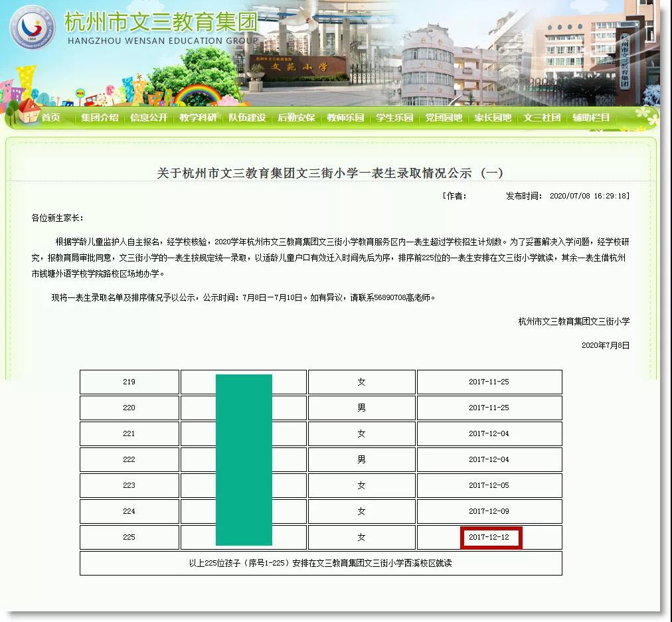The image size is (672, 622).
Task: Visit the 教师乐园 section
Action: tap(345, 117)
